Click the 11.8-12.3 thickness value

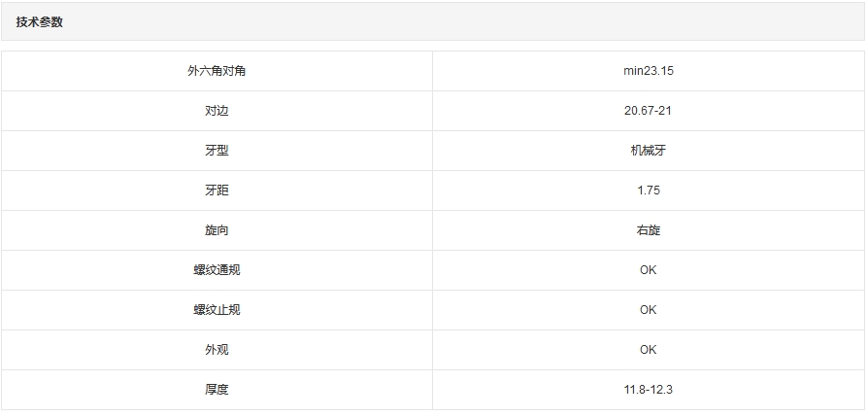click(x=648, y=390)
